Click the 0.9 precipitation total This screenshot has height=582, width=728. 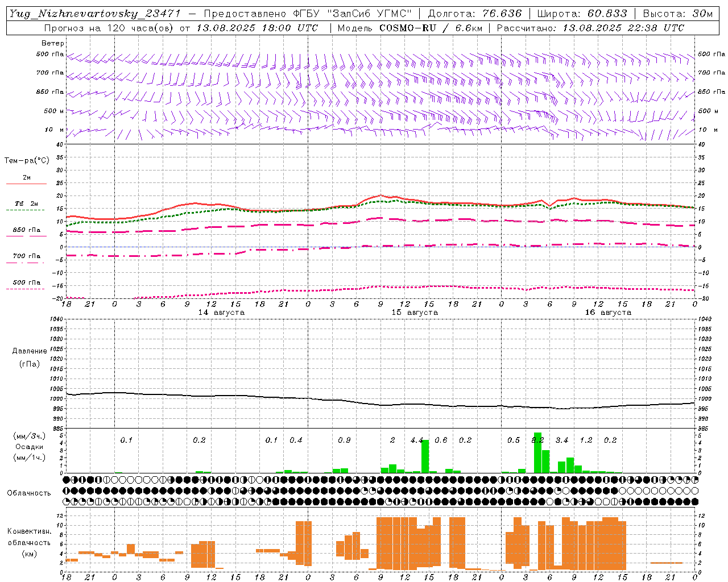point(344,440)
